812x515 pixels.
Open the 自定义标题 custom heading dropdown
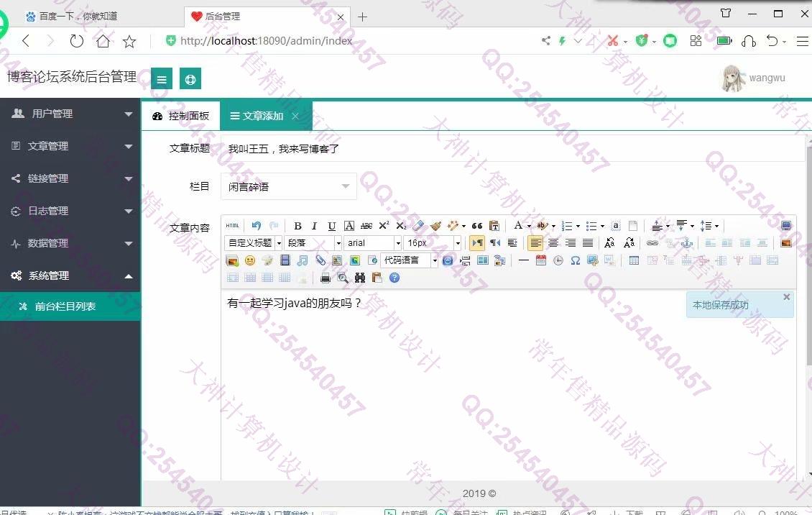pos(254,242)
